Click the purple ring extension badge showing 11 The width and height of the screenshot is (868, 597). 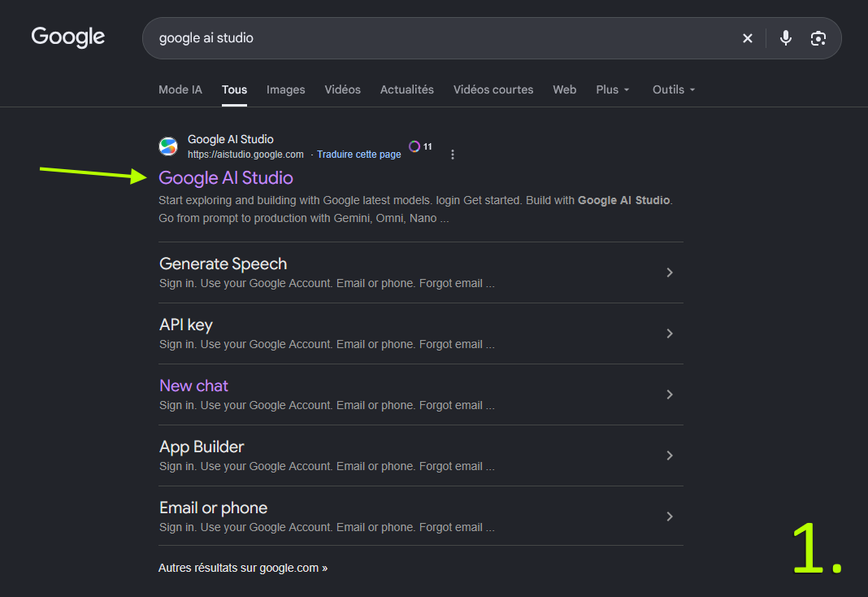click(x=420, y=146)
